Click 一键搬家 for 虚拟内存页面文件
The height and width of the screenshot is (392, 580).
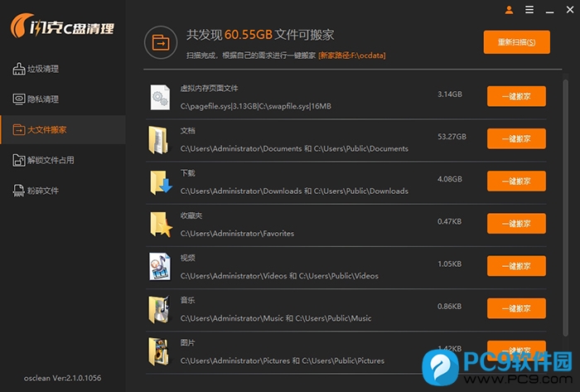tap(516, 96)
